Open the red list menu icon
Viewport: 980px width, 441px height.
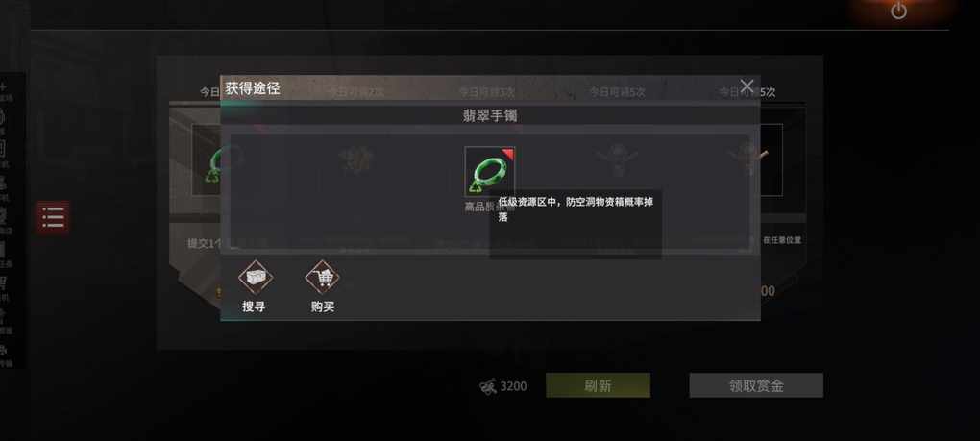pyautogui.click(x=53, y=217)
